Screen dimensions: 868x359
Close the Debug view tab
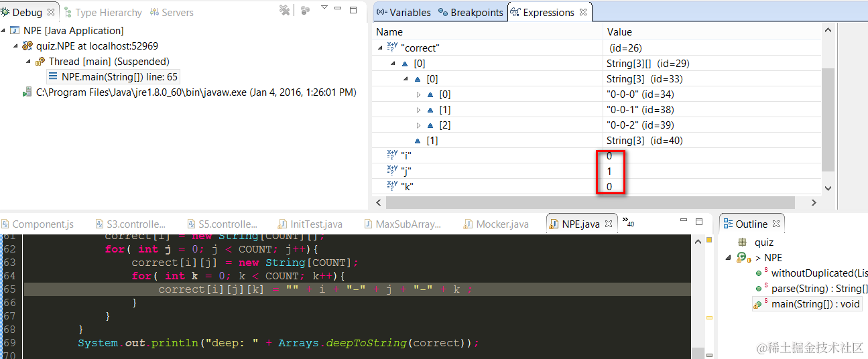pyautogui.click(x=51, y=12)
